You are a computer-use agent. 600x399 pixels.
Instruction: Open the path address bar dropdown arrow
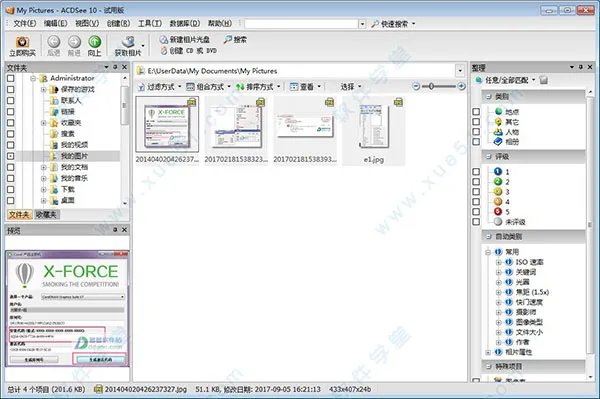pos(460,71)
